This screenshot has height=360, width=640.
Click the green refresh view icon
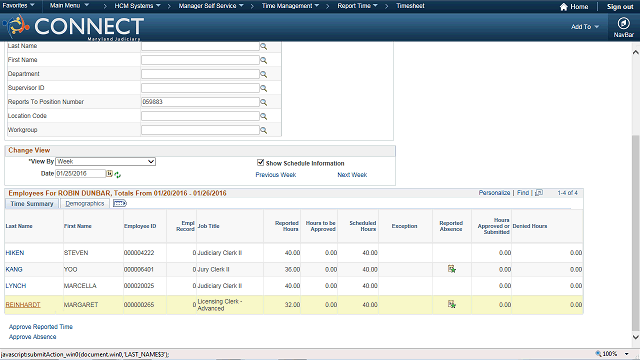(118, 175)
